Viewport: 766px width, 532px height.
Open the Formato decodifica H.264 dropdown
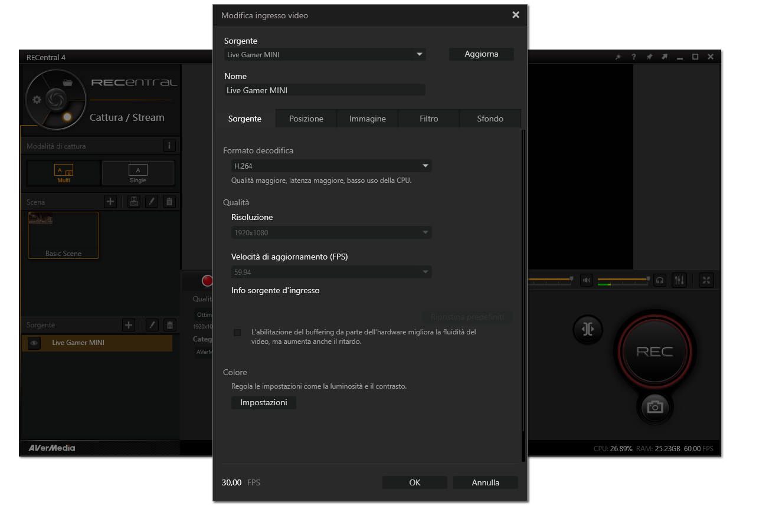[331, 166]
